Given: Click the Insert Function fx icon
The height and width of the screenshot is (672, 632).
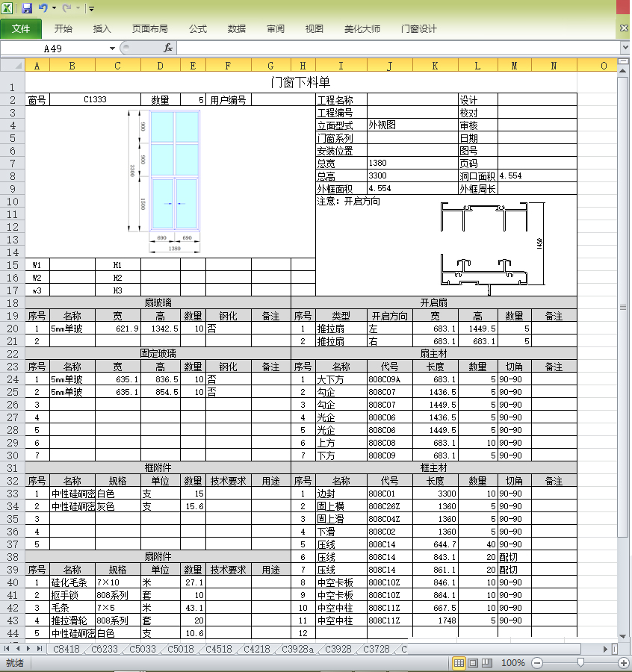Looking at the screenshot, I should point(168,48).
